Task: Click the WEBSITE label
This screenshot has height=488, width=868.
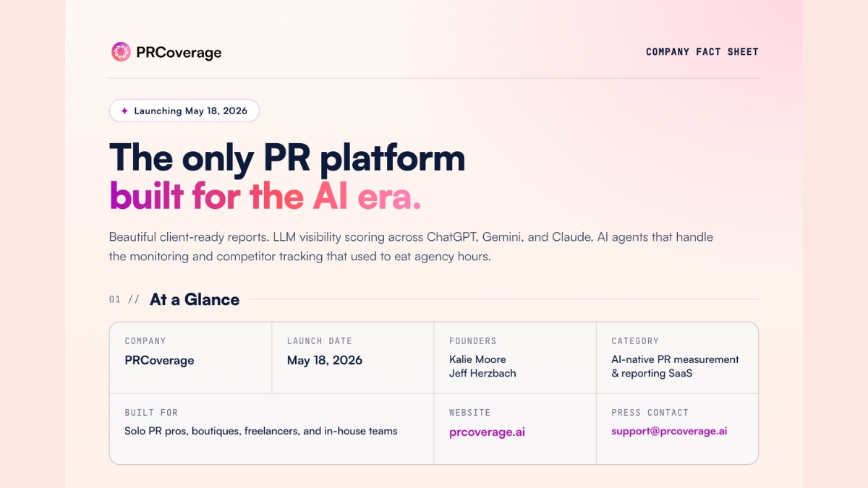Action: click(x=470, y=412)
